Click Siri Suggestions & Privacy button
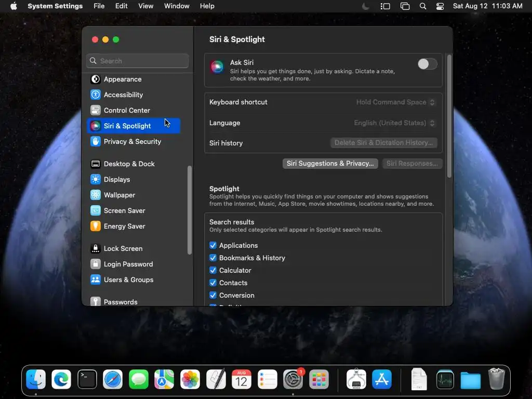The height and width of the screenshot is (399, 532). coord(330,164)
